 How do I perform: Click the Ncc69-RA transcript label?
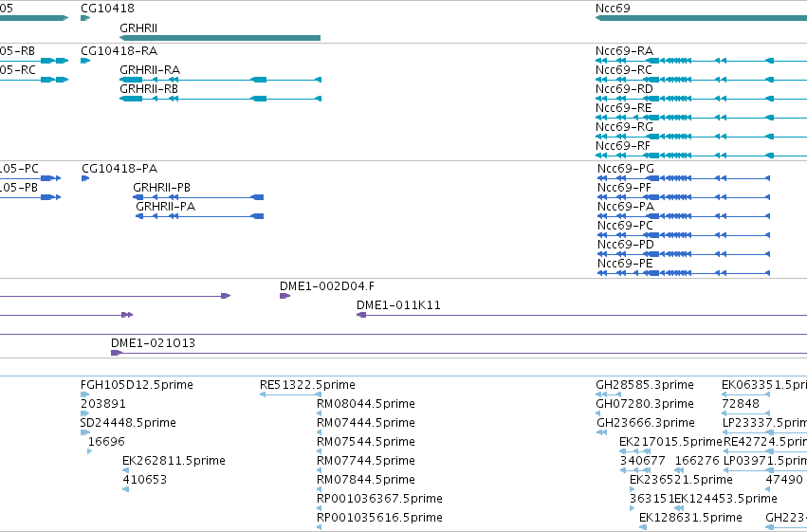[x=624, y=51]
